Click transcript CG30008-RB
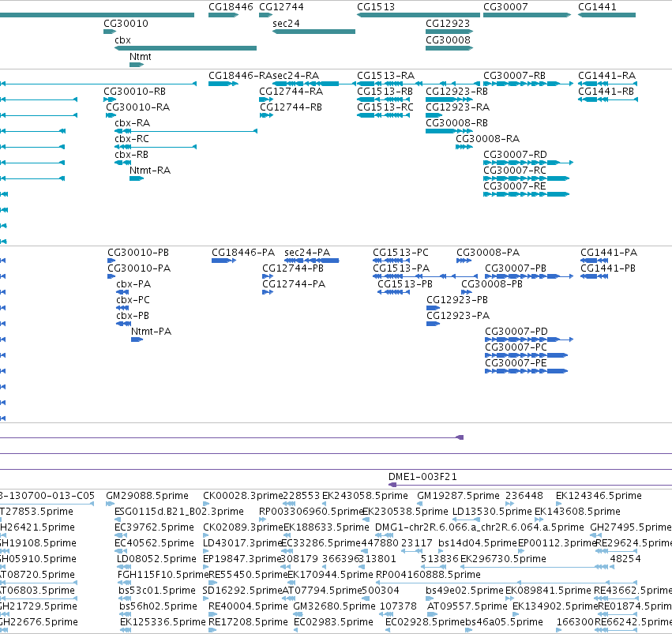The height and width of the screenshot is (634, 672). (x=456, y=123)
